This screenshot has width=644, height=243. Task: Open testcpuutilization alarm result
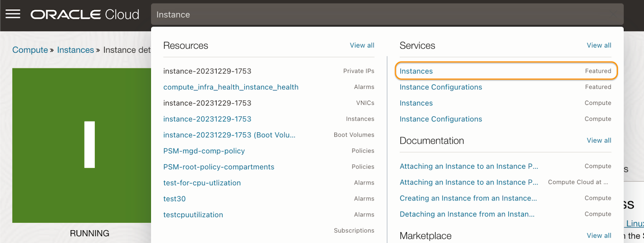pyautogui.click(x=193, y=215)
